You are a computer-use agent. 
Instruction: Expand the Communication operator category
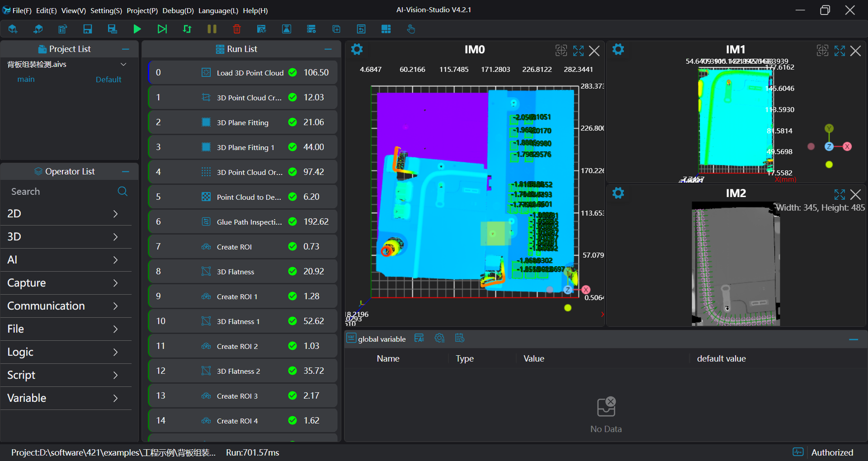click(x=66, y=306)
